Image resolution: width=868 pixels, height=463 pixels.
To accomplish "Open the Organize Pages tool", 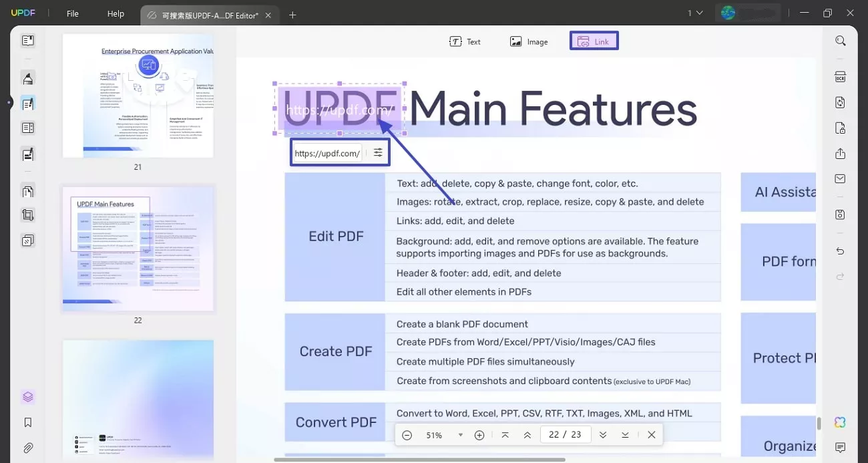I will (x=27, y=191).
